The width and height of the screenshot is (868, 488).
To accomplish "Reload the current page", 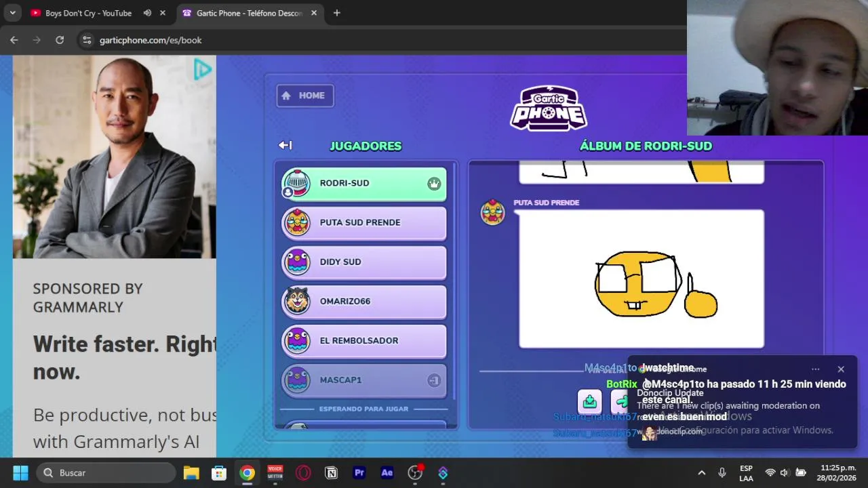I will pyautogui.click(x=60, y=40).
